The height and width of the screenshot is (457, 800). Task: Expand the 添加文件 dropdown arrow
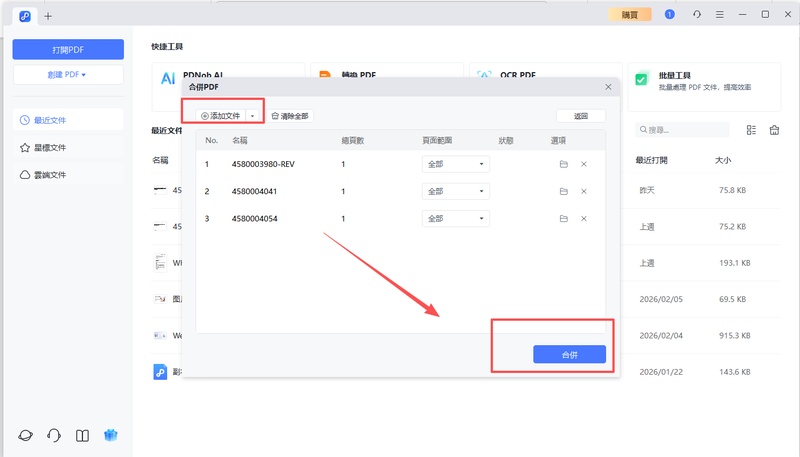click(x=252, y=116)
